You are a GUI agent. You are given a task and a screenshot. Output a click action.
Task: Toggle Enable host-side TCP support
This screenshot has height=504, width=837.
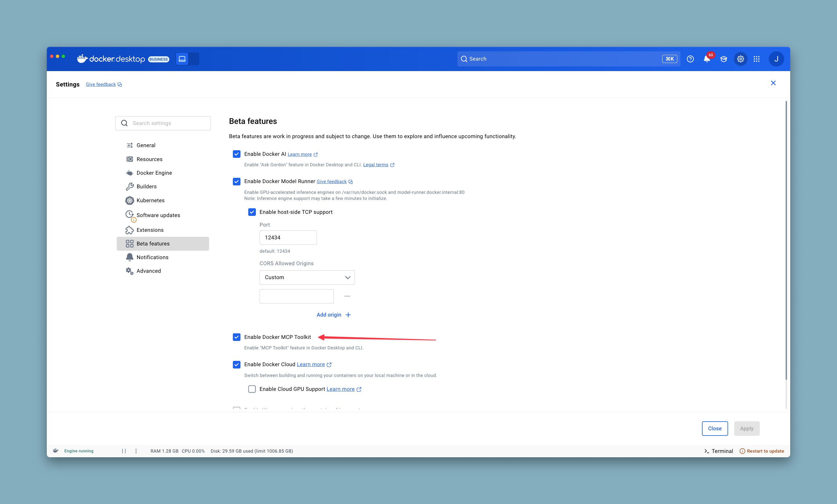(252, 212)
